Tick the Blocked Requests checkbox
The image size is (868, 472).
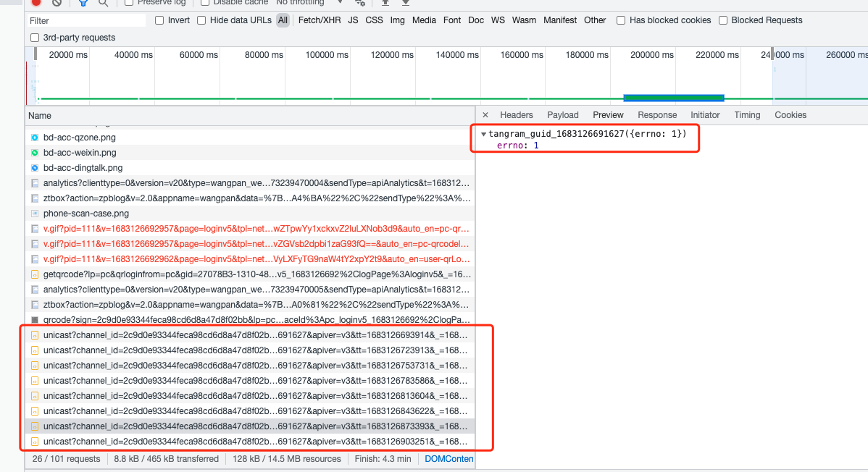[x=723, y=20]
